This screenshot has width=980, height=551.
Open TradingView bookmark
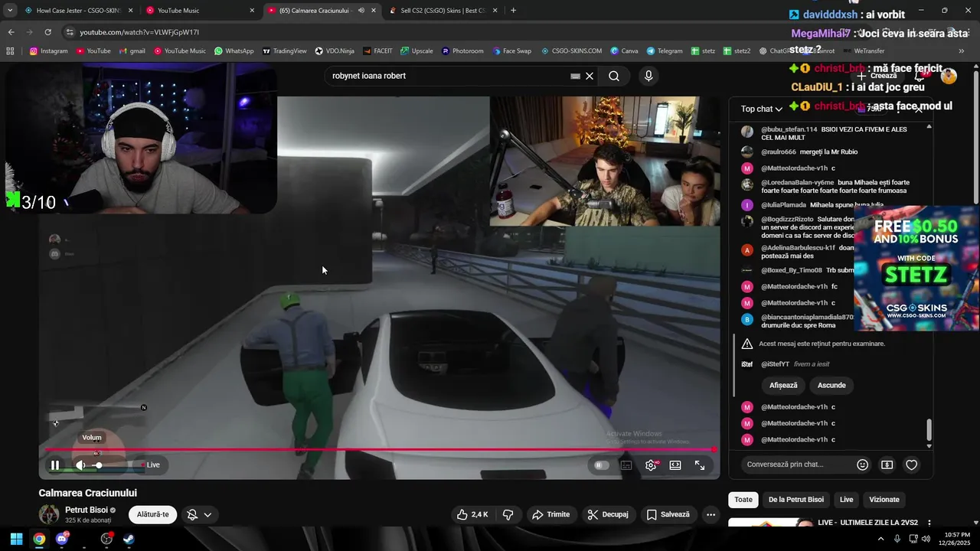click(x=284, y=51)
